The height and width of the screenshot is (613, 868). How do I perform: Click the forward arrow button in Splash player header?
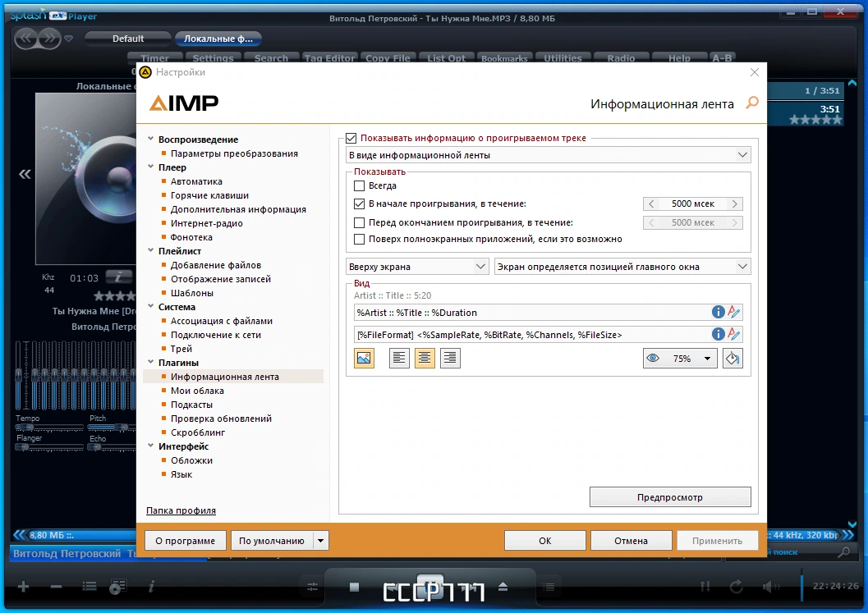click(50, 39)
